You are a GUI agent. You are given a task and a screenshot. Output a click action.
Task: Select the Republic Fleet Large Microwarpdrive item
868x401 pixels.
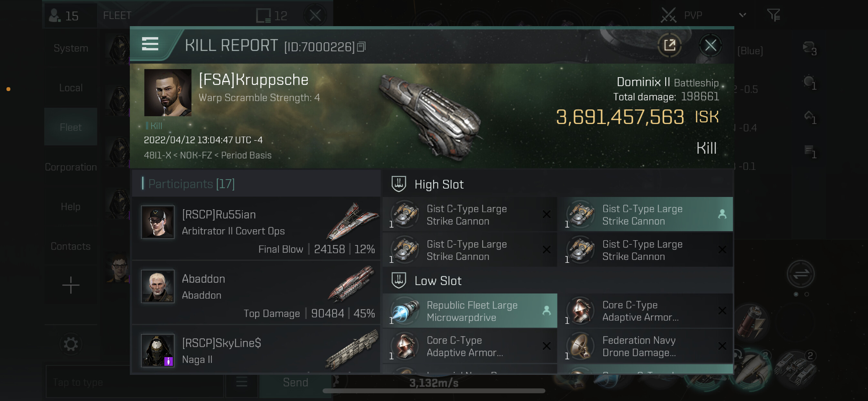tap(470, 311)
